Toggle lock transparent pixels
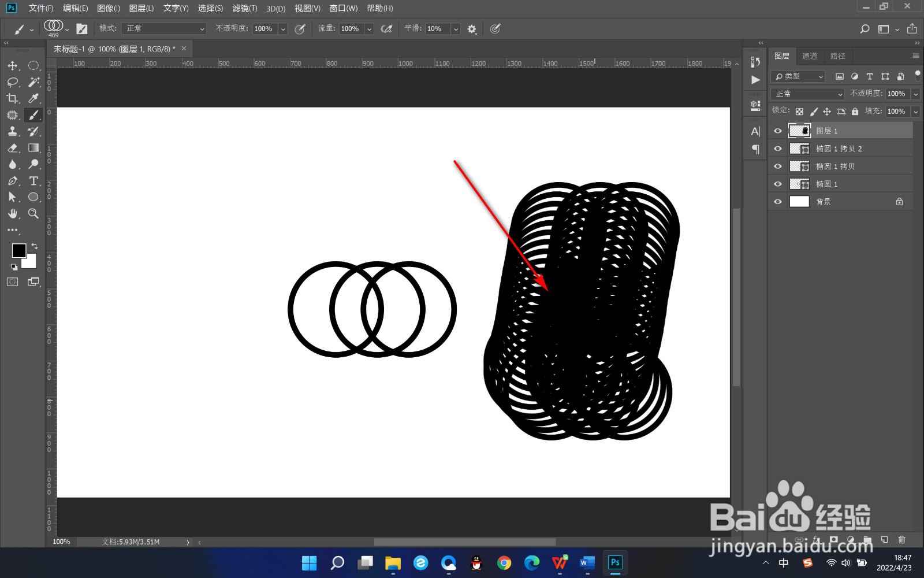924x578 pixels. [799, 112]
